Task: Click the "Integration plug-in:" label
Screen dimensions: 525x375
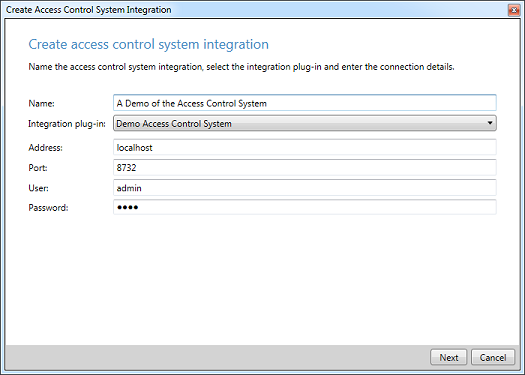Action: [x=67, y=124]
